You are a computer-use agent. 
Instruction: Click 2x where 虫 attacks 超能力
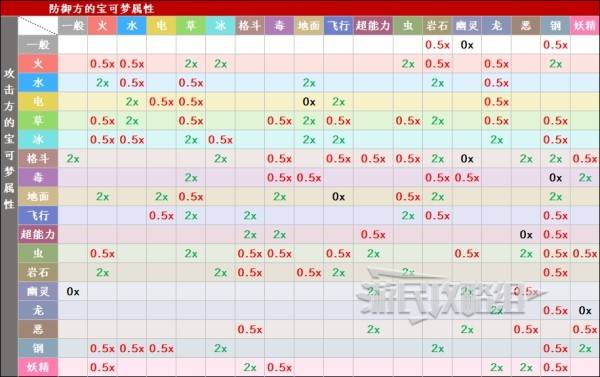click(x=373, y=254)
